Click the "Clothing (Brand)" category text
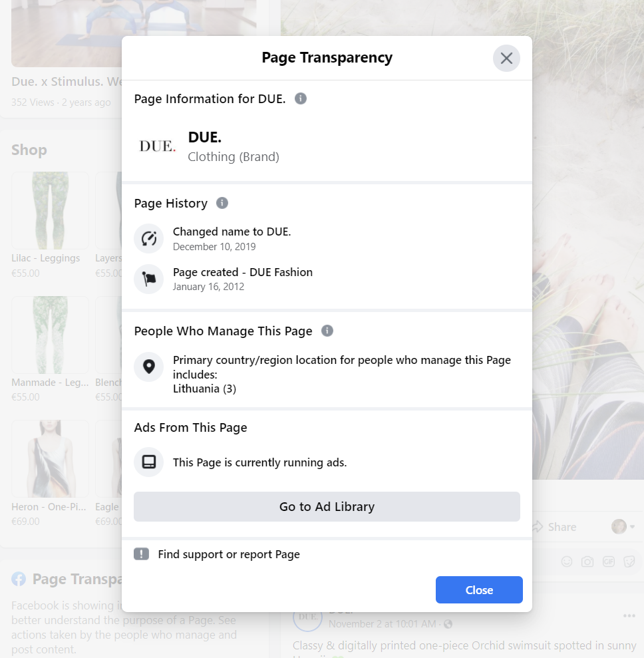Viewport: 644px width, 658px height. (234, 156)
